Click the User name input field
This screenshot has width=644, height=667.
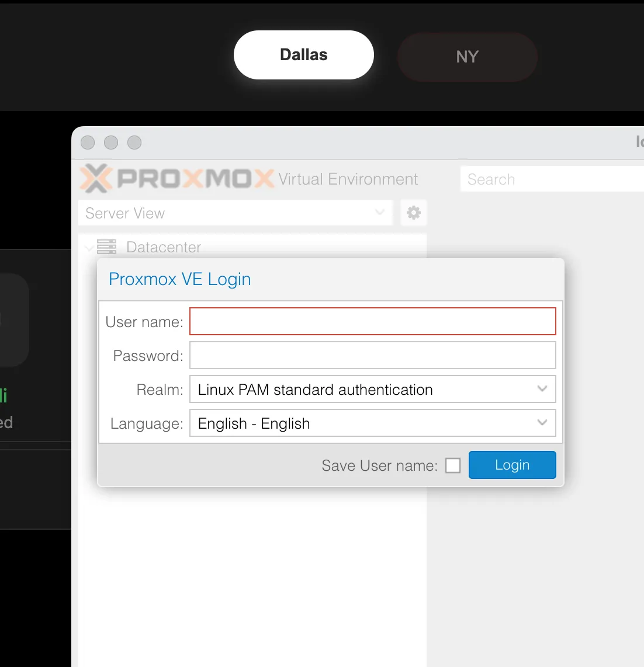372,321
